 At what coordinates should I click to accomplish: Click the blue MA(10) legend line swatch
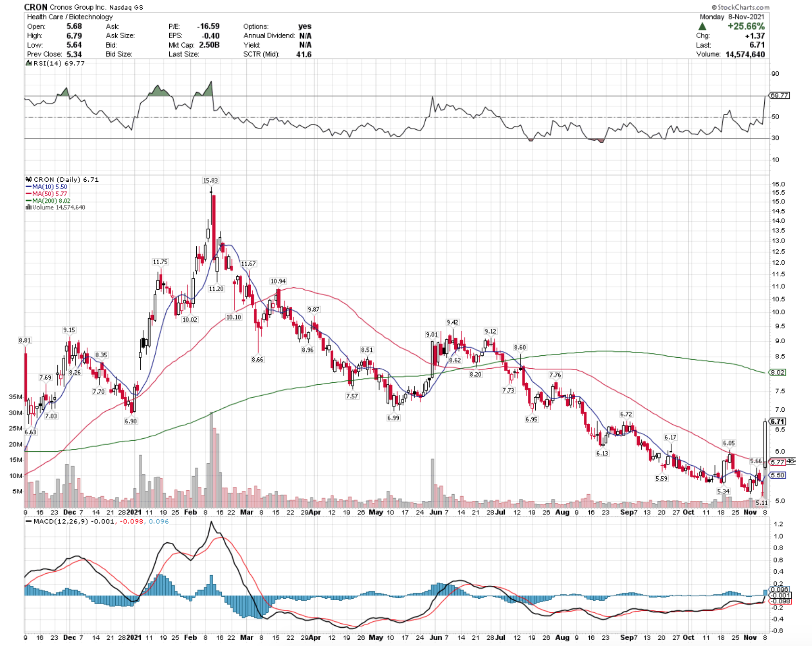pos(28,187)
